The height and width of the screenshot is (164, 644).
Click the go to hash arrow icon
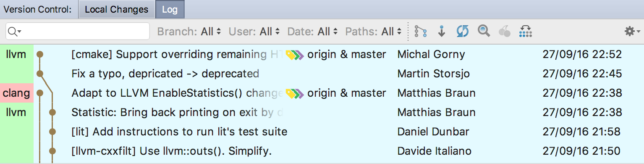(x=442, y=31)
